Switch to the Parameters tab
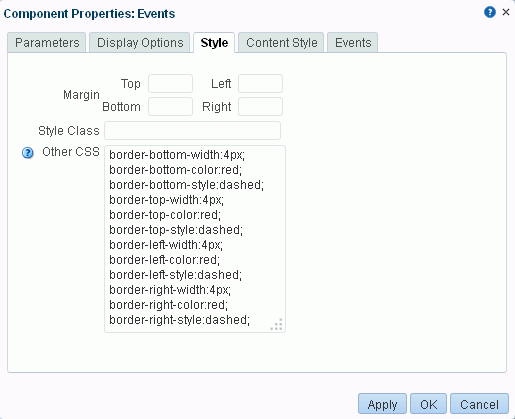 (47, 43)
